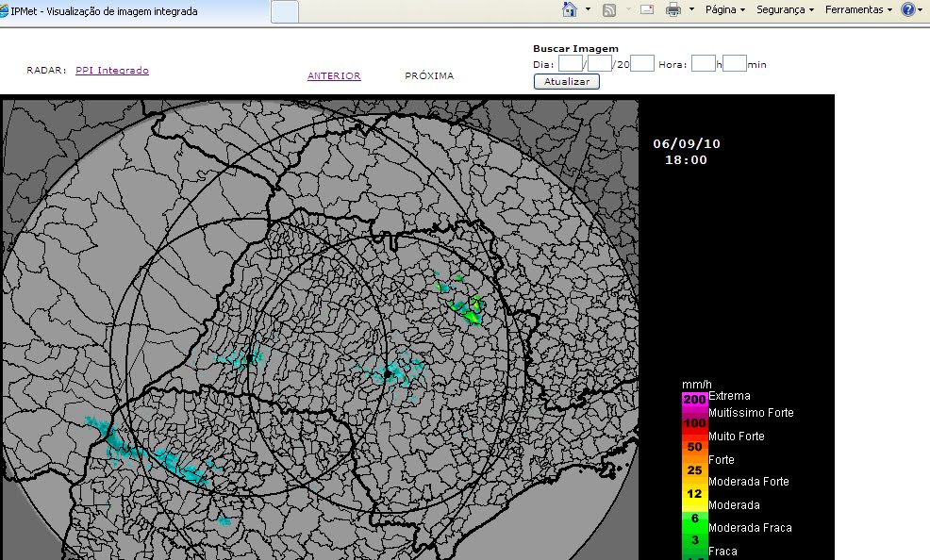Image resolution: width=930 pixels, height=560 pixels.
Task: Click the Dia day input field
Action: [x=571, y=63]
